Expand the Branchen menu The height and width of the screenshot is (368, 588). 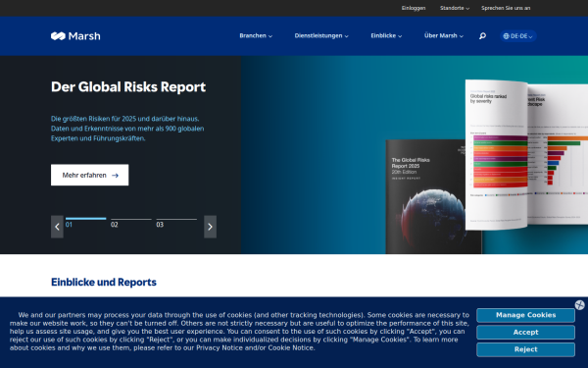coord(256,35)
